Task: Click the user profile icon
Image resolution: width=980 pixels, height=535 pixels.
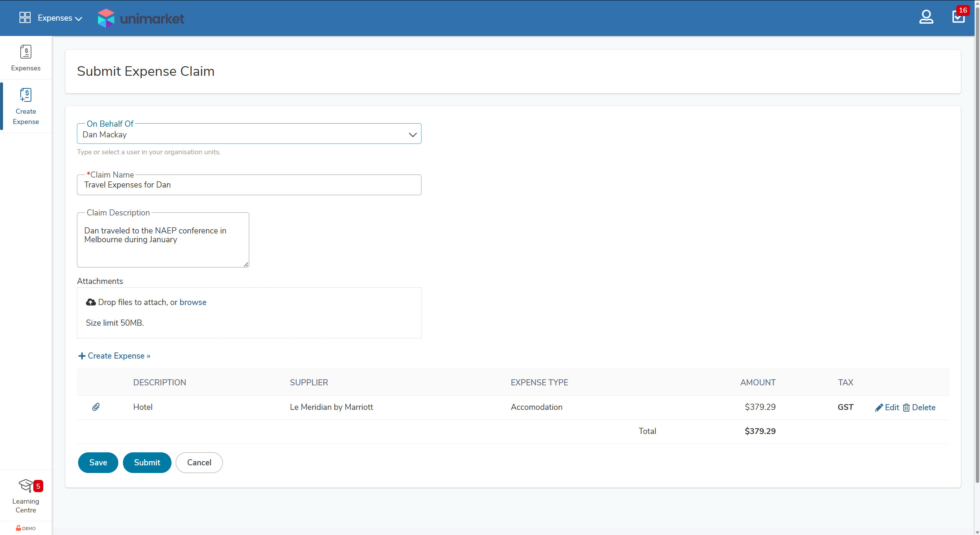Action: [926, 17]
